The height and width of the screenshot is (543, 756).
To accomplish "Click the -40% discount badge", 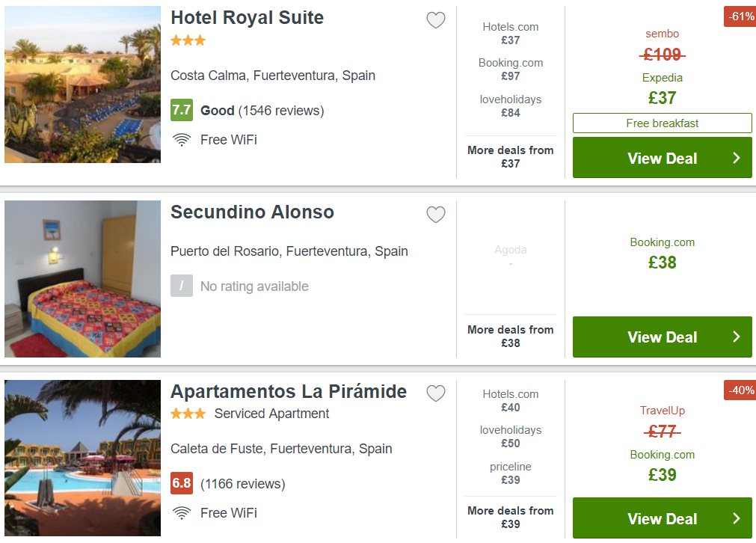I will (740, 390).
